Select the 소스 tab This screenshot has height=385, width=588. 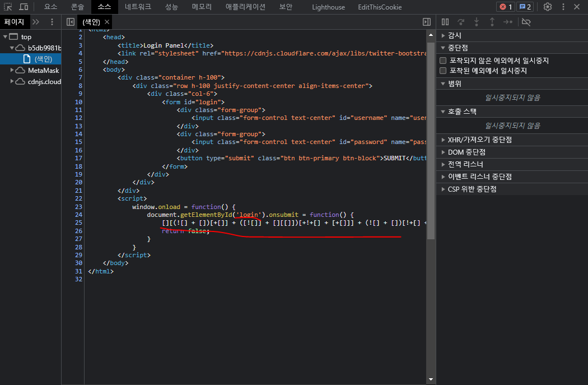point(104,7)
